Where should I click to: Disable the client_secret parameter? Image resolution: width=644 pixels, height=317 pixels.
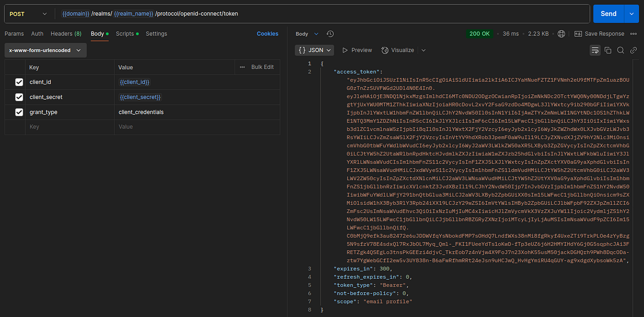(x=19, y=97)
